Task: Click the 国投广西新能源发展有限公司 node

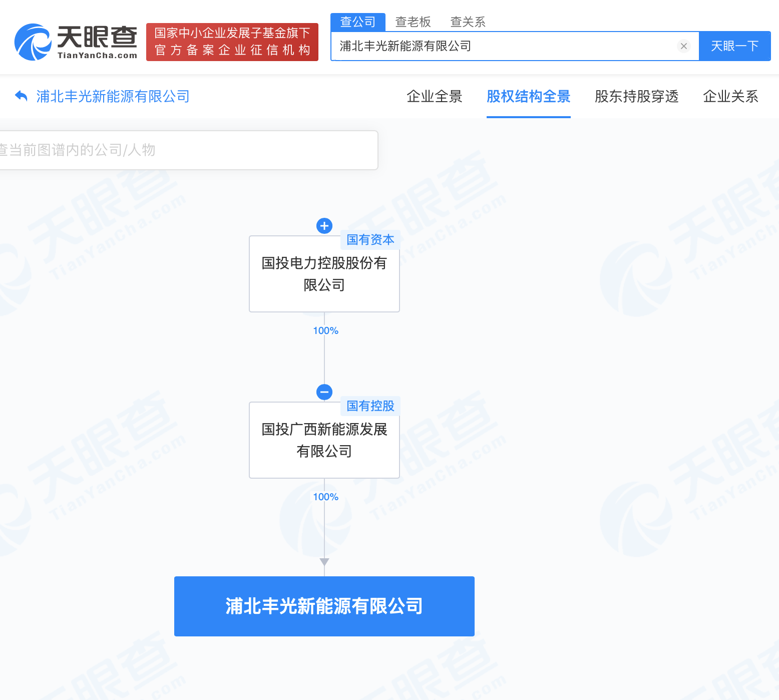Action: (x=324, y=440)
